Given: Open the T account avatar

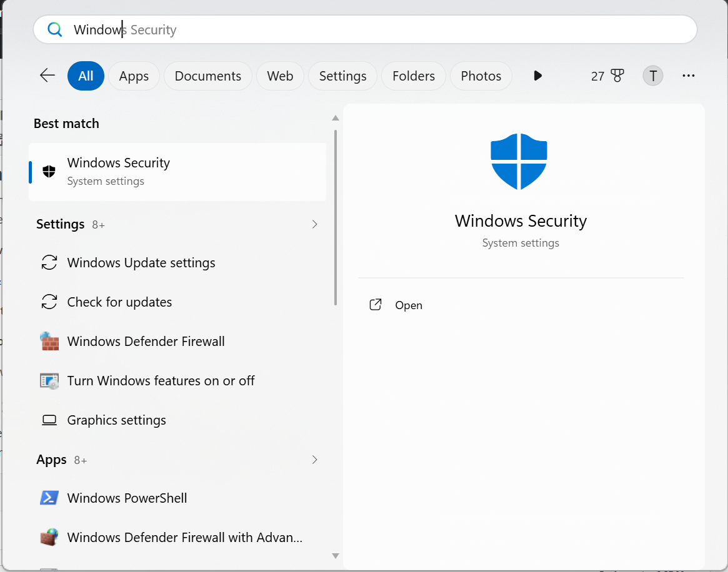Looking at the screenshot, I should point(652,76).
